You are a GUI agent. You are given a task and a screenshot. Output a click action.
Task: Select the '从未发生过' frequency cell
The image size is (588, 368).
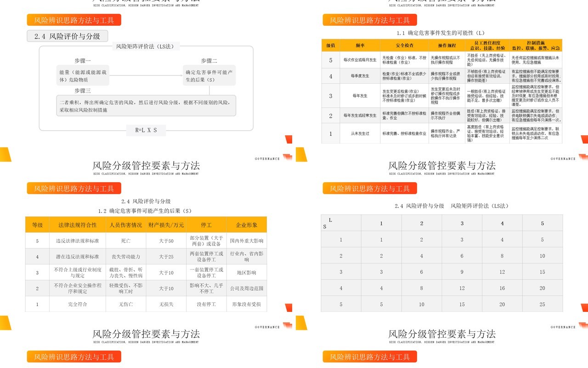(360, 133)
